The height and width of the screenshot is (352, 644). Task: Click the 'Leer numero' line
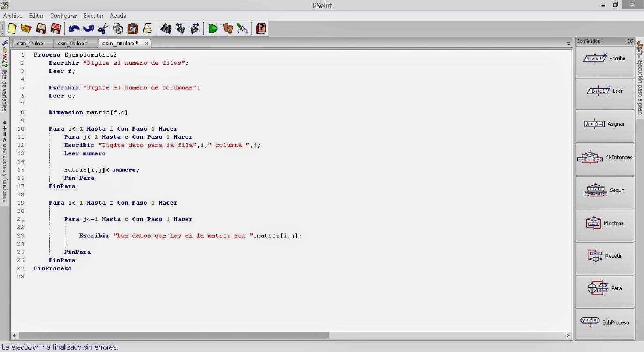[x=85, y=153]
